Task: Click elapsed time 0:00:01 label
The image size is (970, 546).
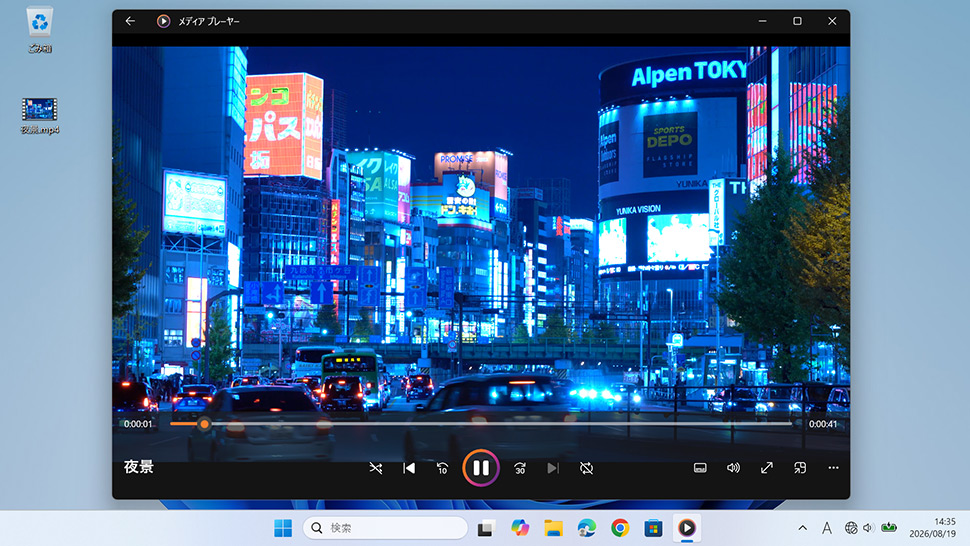Action: 137,424
